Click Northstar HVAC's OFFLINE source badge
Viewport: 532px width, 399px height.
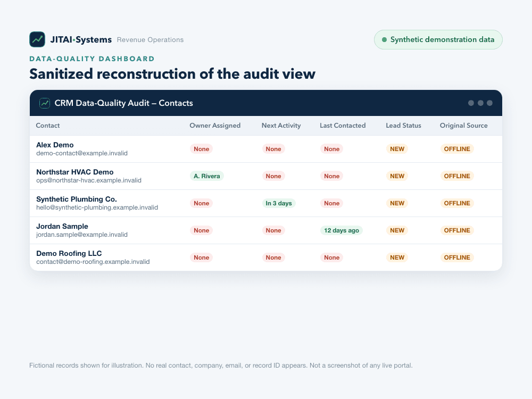click(457, 176)
